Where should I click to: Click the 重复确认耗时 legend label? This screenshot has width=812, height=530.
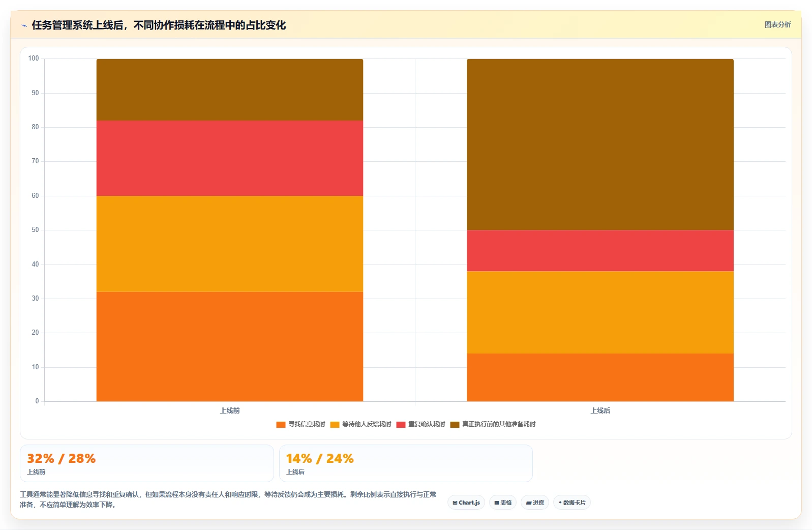[427, 424]
